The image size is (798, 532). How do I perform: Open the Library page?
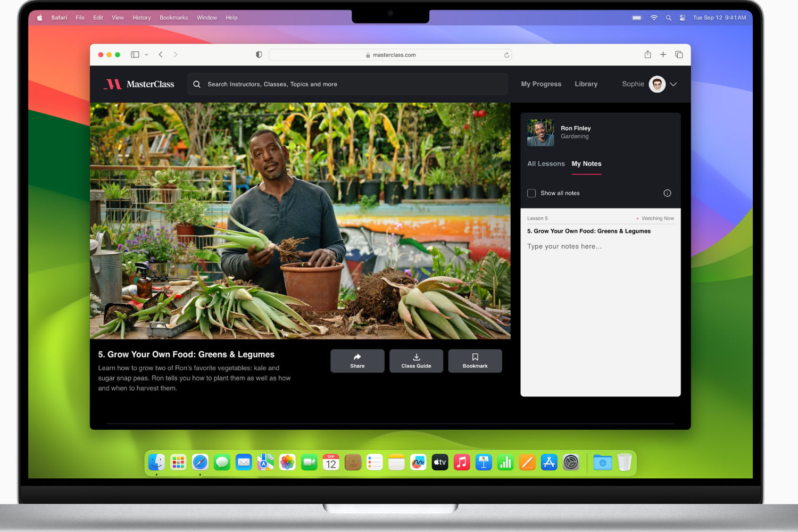click(586, 84)
